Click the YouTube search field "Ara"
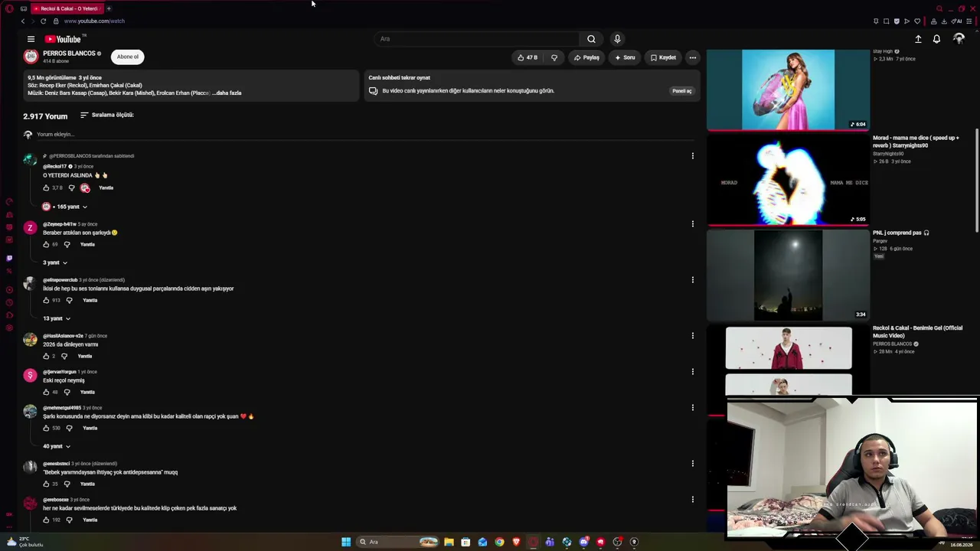The height and width of the screenshot is (551, 980). click(476, 39)
